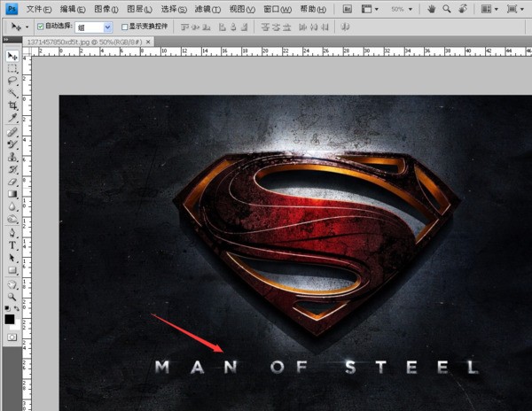Toggle the 自动选择 checkbox
The width and height of the screenshot is (532, 411).
tap(41, 27)
